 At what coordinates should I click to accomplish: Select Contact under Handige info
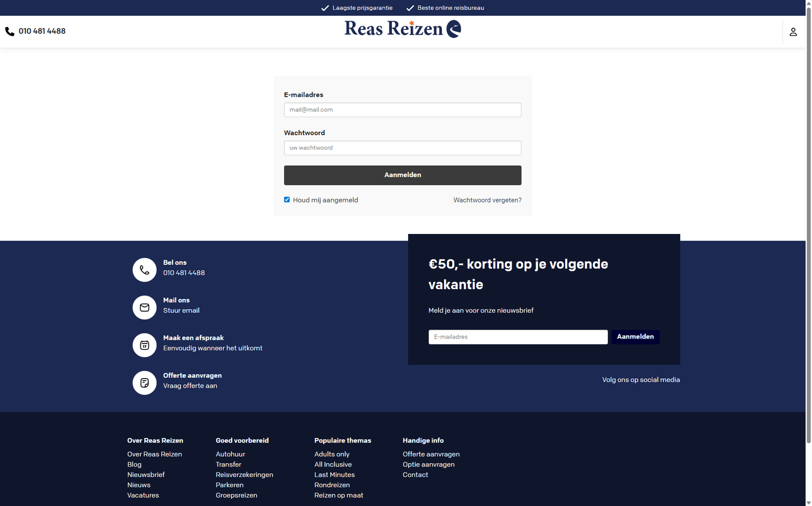(x=415, y=475)
